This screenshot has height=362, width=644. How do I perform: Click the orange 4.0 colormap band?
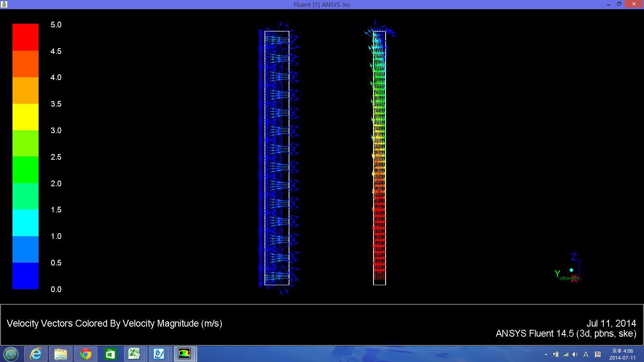coord(25,90)
